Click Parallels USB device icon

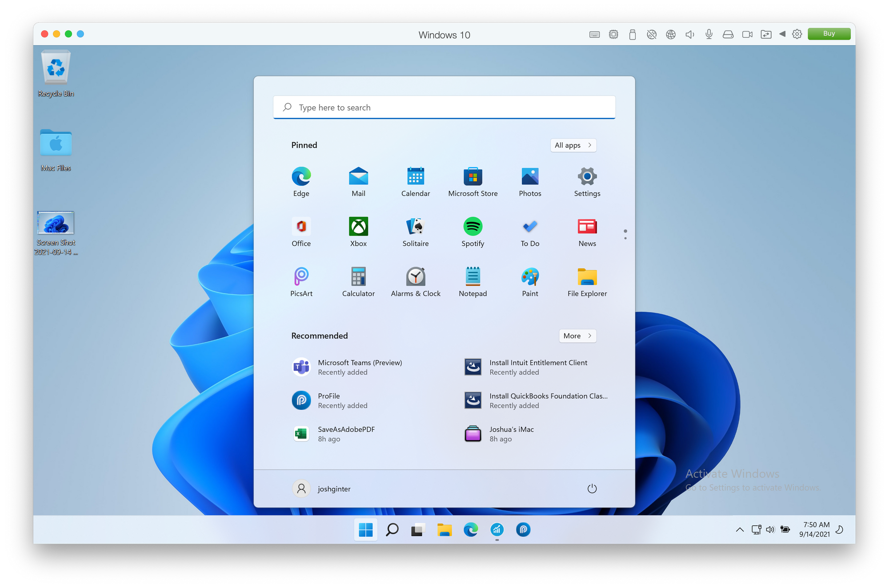pos(632,34)
